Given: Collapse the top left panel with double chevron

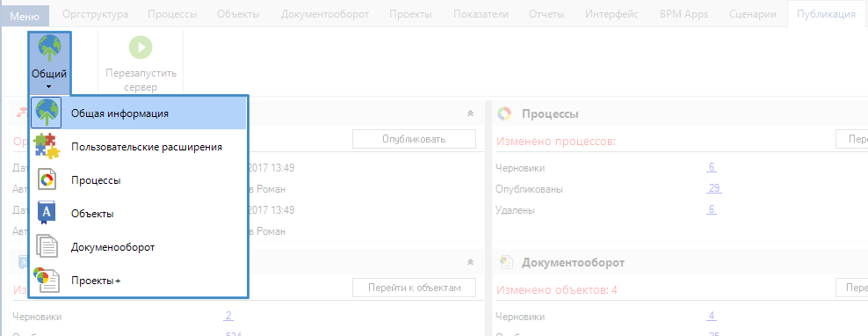Looking at the screenshot, I should pos(471,113).
